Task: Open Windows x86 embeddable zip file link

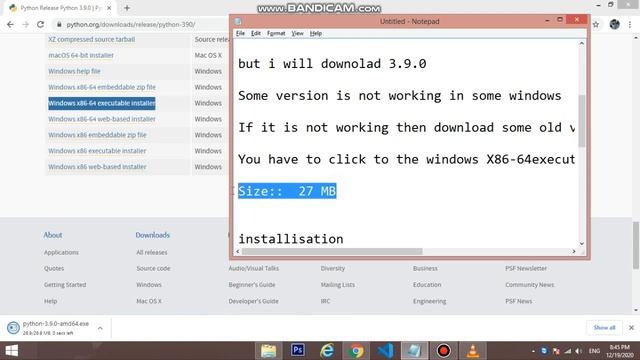Action: 97,135
